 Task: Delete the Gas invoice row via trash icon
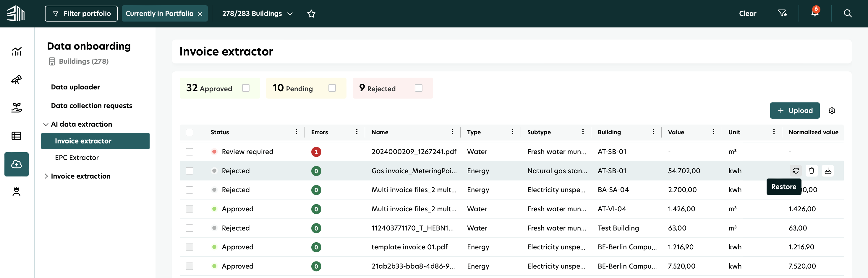(812, 171)
